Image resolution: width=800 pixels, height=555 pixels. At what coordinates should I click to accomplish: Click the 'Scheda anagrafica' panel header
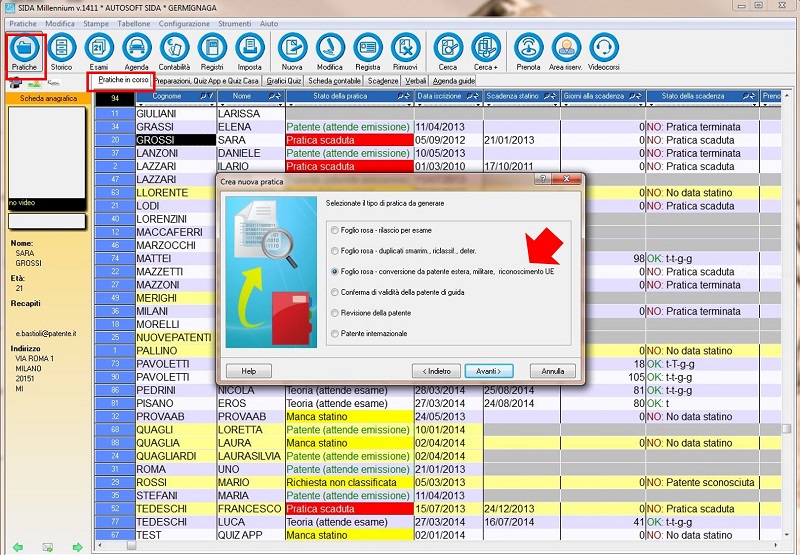pos(47,99)
